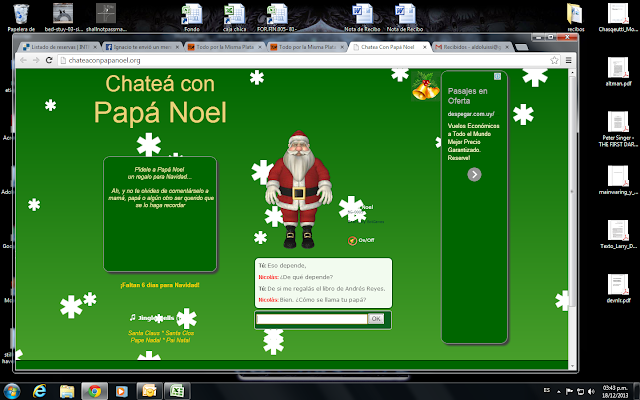Select the 'devnir.pdf' desktop file
Viewport: 640px width, 400px height.
coord(618,289)
